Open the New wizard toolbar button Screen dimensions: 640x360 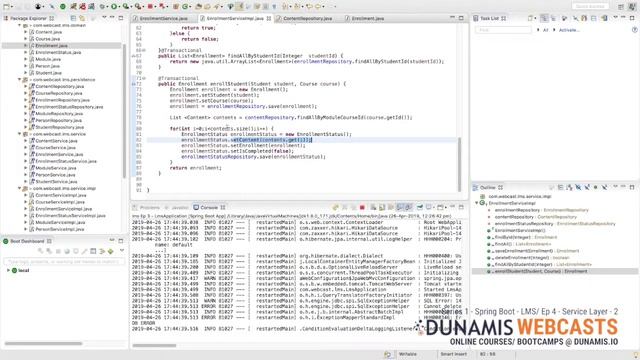point(7,7)
